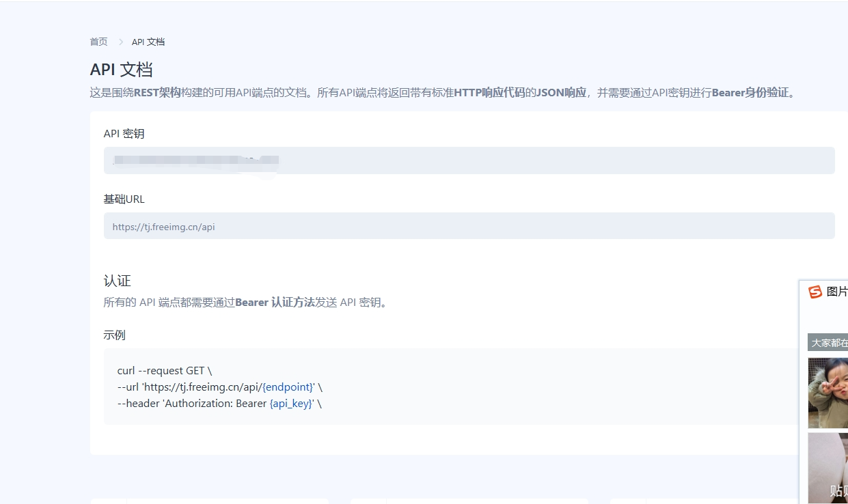Click the 基础URL input field

pos(469,225)
